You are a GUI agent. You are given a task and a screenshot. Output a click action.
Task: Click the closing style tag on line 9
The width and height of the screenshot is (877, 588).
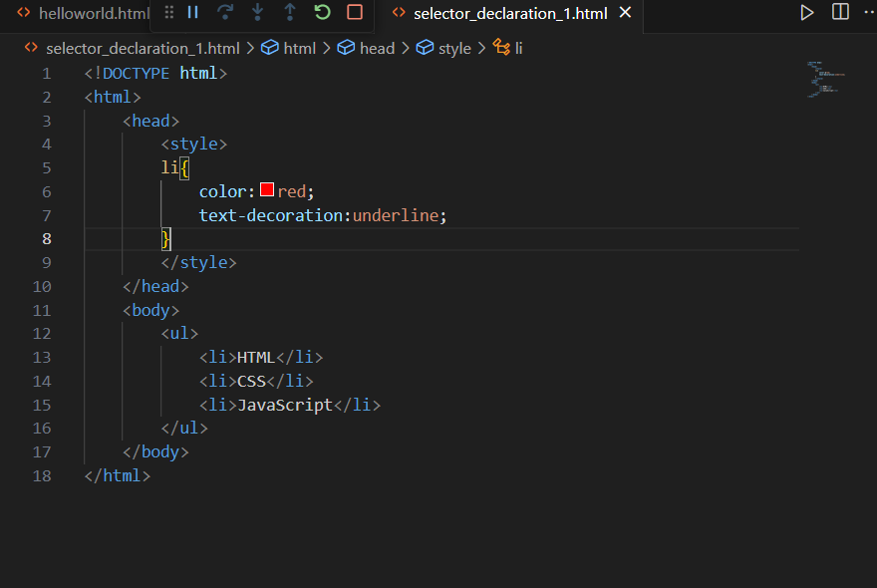click(199, 263)
